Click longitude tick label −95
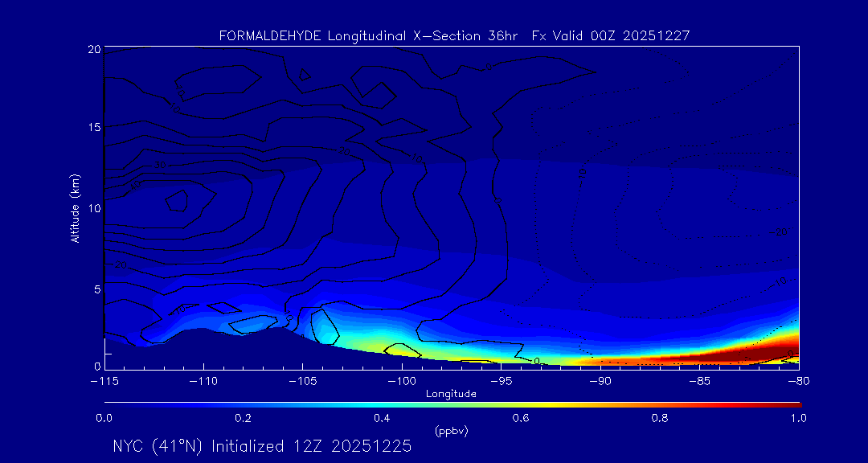The width and height of the screenshot is (868, 463). point(501,382)
